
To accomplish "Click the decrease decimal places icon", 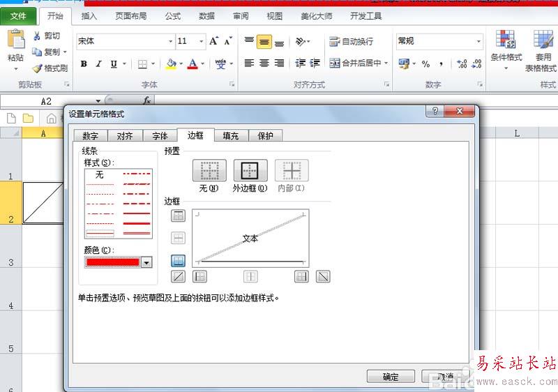I will pyautogui.click(x=476, y=64).
